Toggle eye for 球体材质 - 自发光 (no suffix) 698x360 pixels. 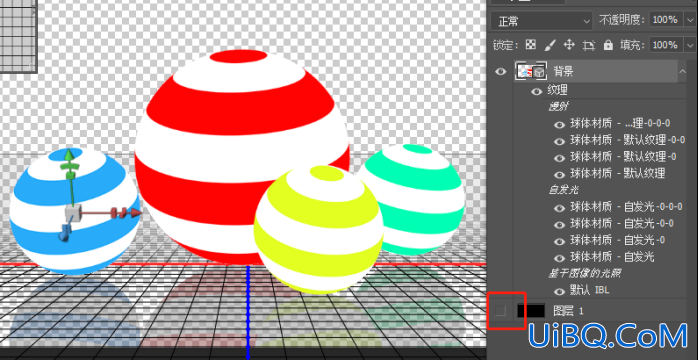[x=560, y=258]
